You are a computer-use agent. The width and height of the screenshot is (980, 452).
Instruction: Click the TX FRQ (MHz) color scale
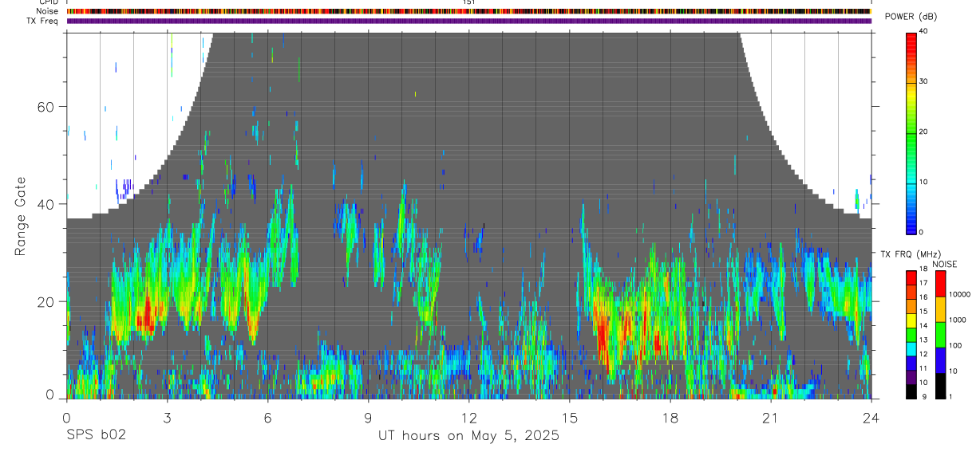pyautogui.click(x=911, y=334)
